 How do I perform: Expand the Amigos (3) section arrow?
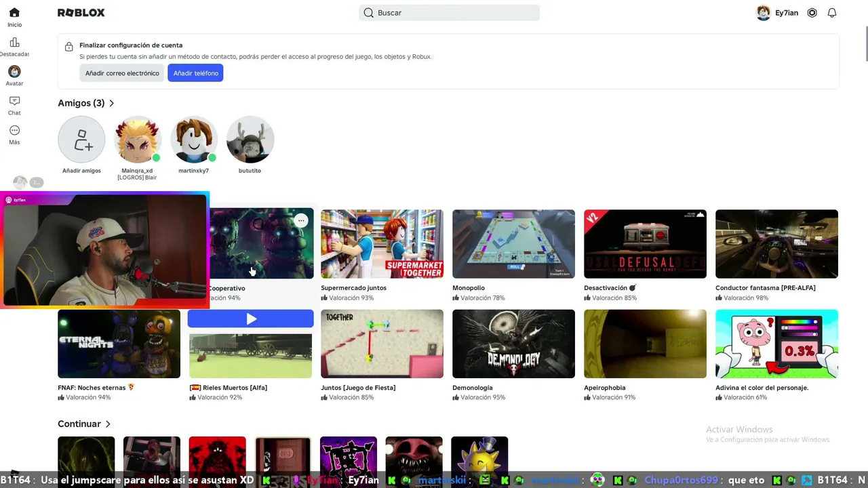111,103
